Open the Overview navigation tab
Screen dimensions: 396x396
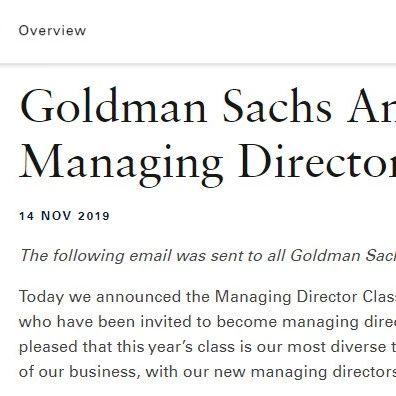[52, 31]
